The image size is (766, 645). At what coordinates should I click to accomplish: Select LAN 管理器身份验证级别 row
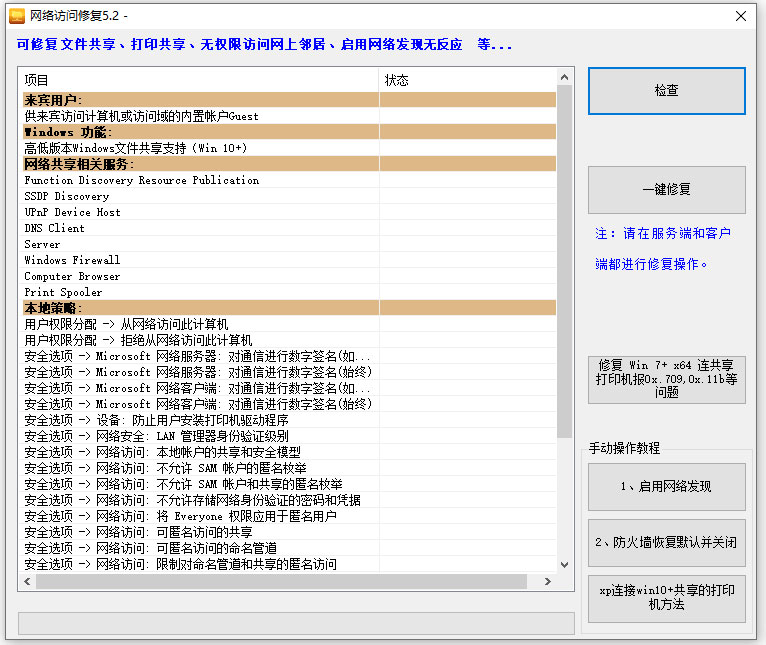[x=289, y=436]
